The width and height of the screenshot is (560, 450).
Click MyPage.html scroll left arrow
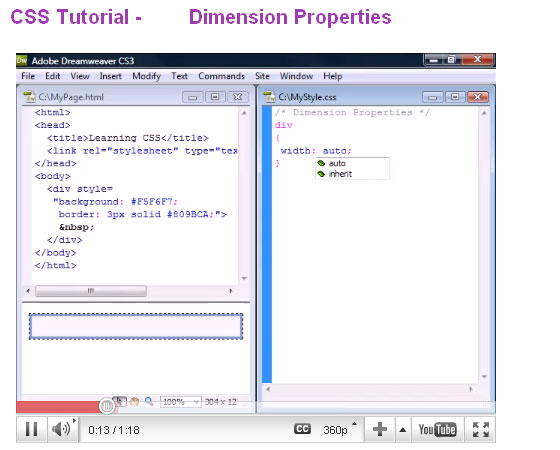coord(28,291)
